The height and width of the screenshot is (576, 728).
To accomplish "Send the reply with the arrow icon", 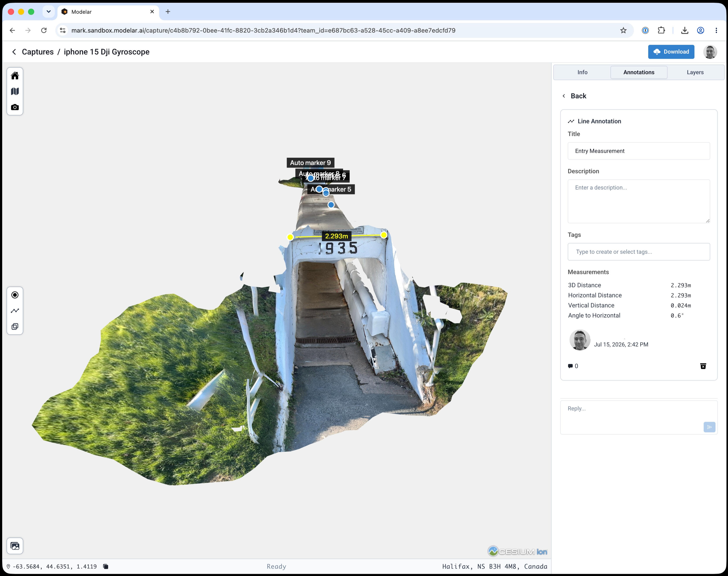I will click(x=709, y=427).
